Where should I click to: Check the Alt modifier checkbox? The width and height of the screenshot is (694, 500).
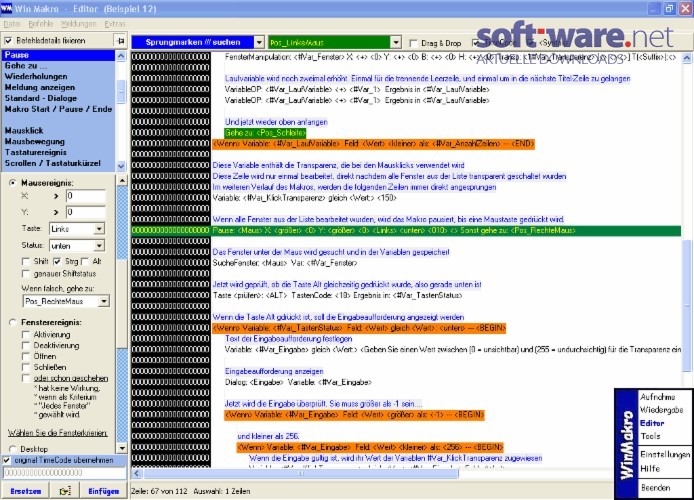[85, 262]
